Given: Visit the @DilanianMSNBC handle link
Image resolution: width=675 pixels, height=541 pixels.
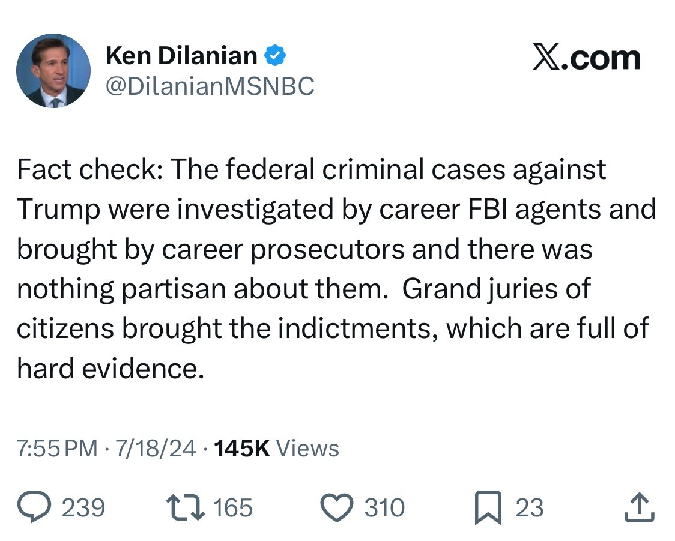Looking at the screenshot, I should tap(210, 87).
